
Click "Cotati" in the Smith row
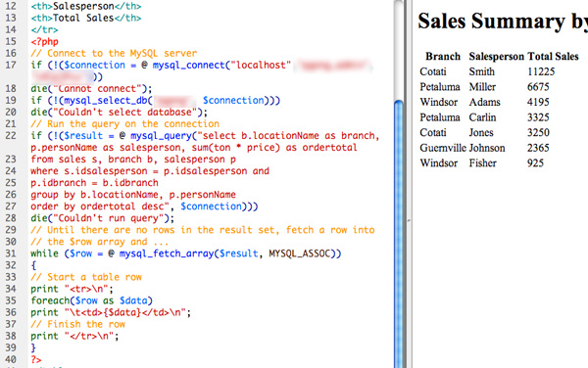coord(433,71)
